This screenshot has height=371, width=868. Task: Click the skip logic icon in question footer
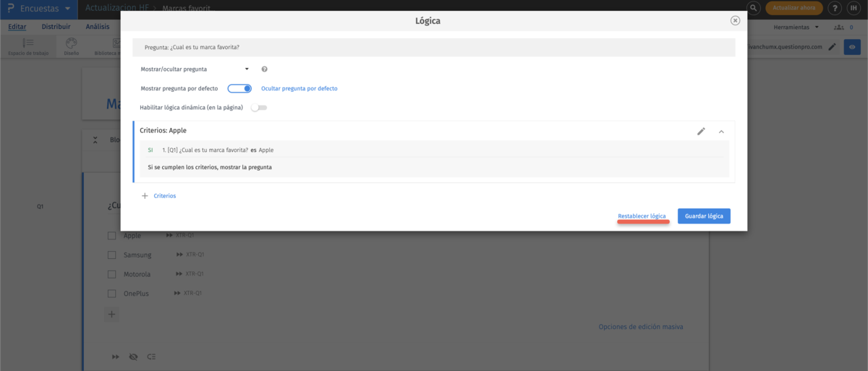pos(116,357)
